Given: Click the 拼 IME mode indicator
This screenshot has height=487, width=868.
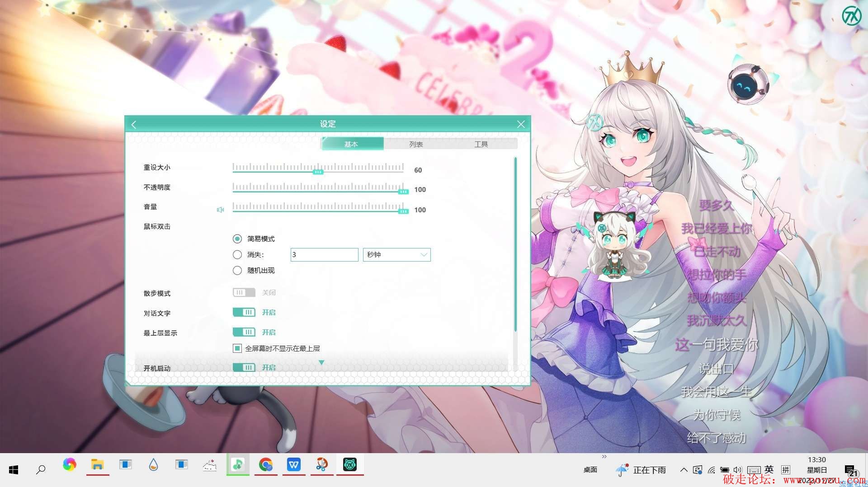Looking at the screenshot, I should tap(786, 470).
